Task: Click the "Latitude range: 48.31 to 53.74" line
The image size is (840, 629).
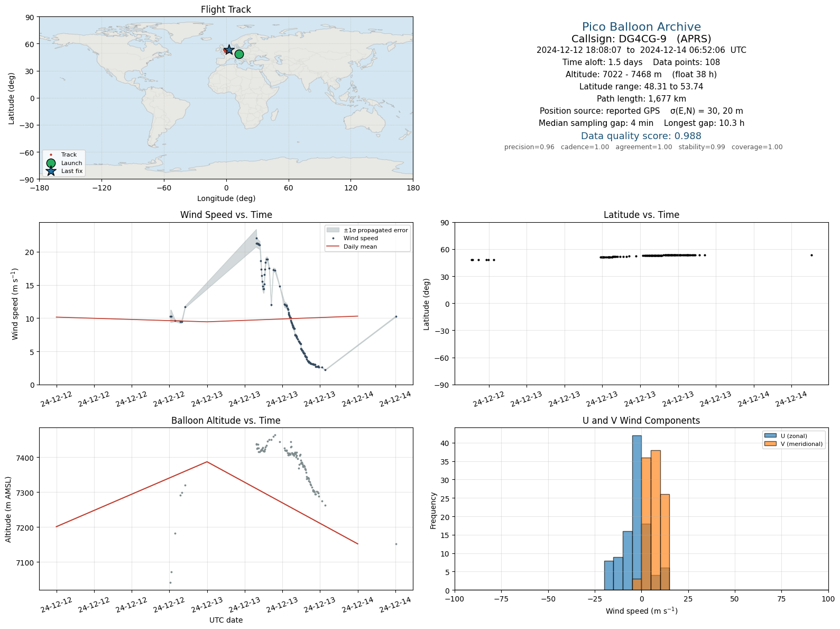Action: click(x=641, y=87)
